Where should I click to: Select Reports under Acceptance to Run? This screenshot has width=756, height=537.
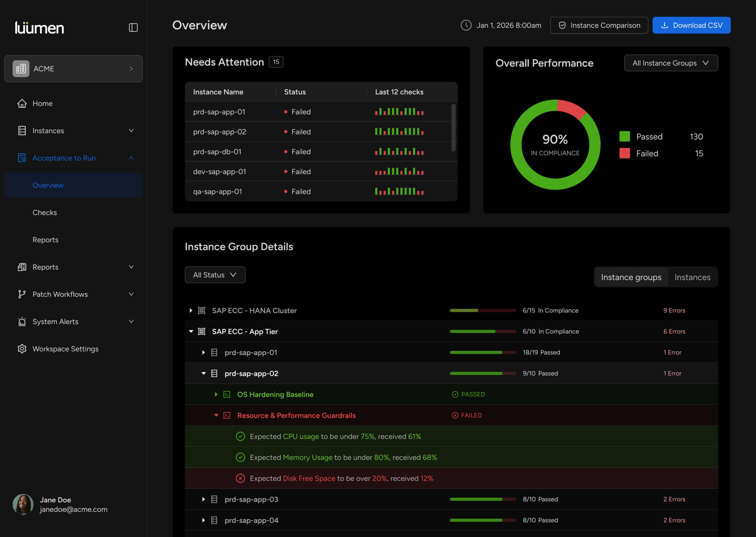tap(45, 240)
